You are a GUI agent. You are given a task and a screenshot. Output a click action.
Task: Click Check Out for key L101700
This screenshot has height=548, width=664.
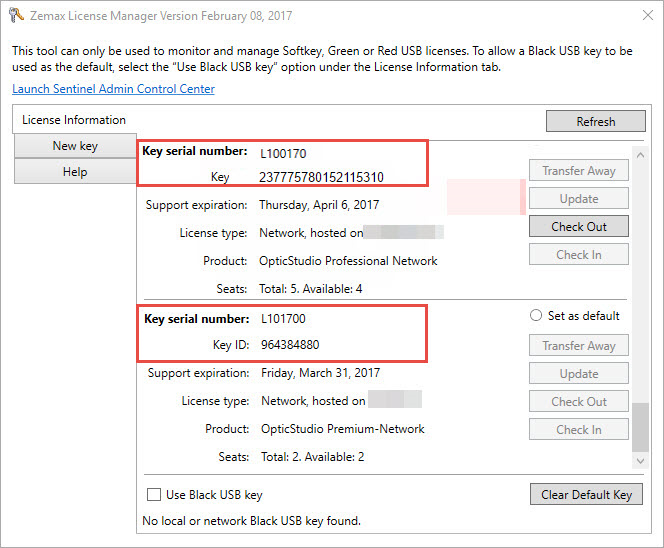click(x=578, y=401)
